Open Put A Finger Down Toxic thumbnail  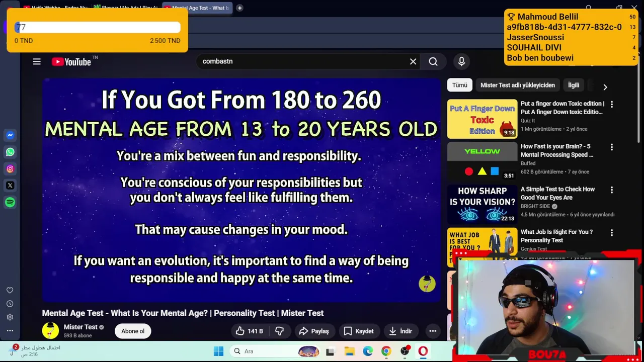click(x=482, y=119)
